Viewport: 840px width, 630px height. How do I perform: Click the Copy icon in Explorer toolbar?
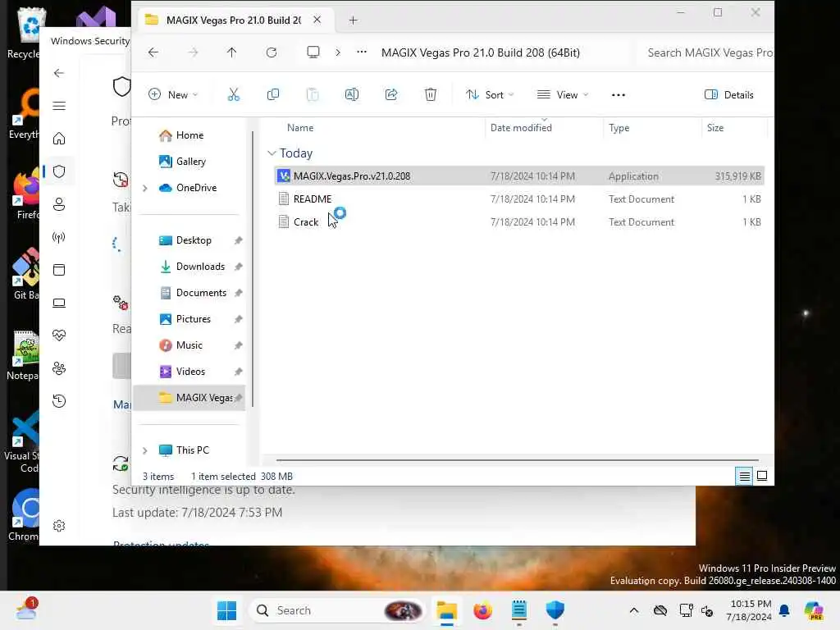[x=272, y=95]
